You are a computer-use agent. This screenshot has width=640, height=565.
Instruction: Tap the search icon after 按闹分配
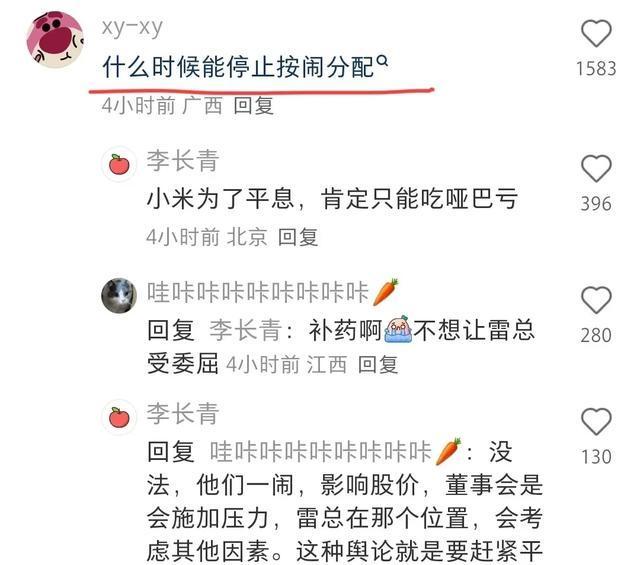point(382,61)
